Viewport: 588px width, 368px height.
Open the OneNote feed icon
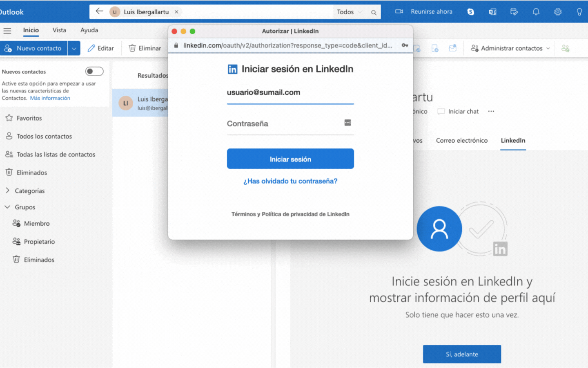492,12
